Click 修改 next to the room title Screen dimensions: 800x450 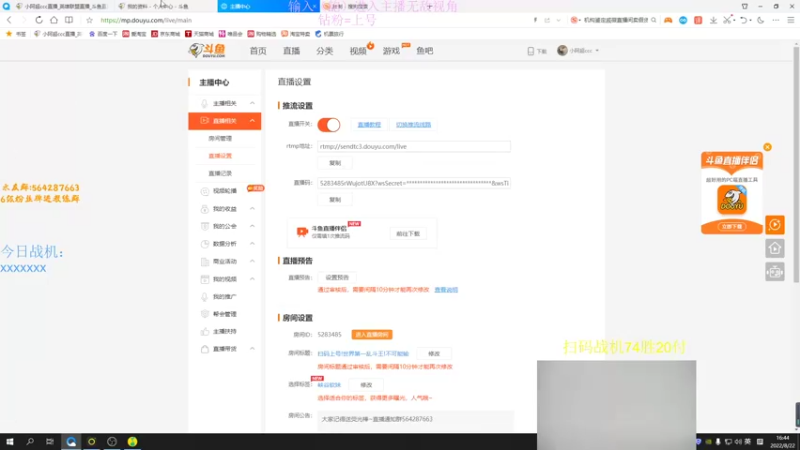pos(434,354)
